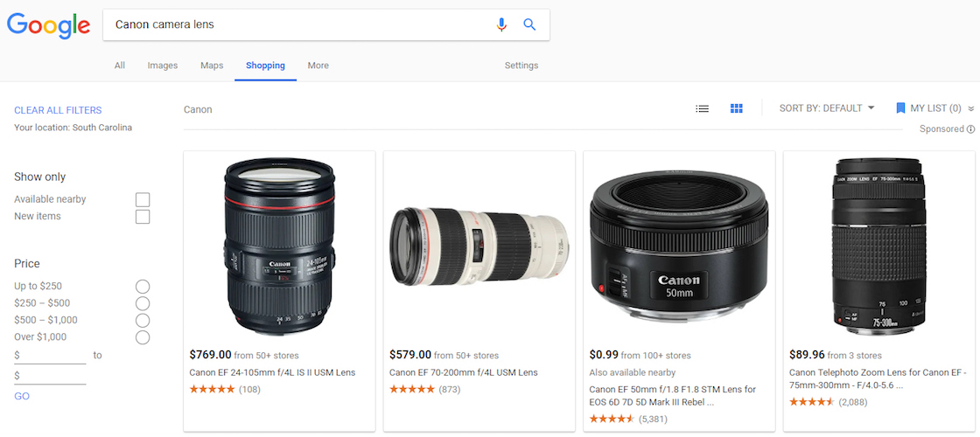Click the My List bookmark icon

click(900, 108)
